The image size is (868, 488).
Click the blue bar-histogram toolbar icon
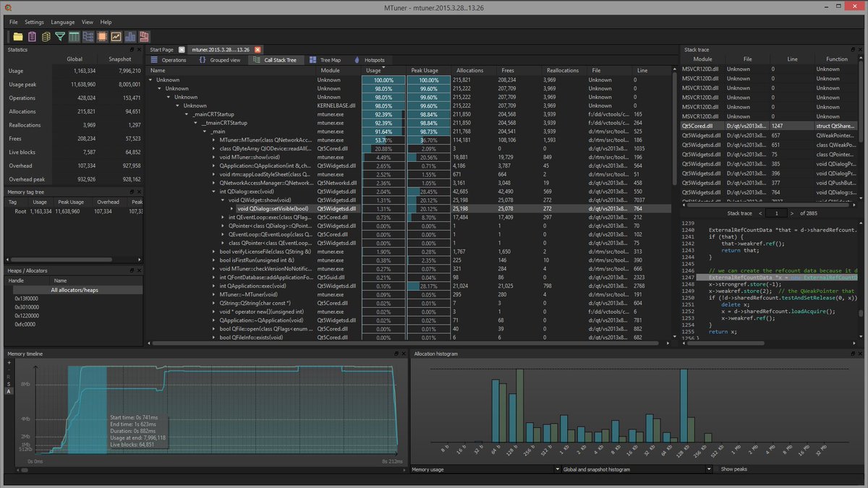(x=130, y=37)
